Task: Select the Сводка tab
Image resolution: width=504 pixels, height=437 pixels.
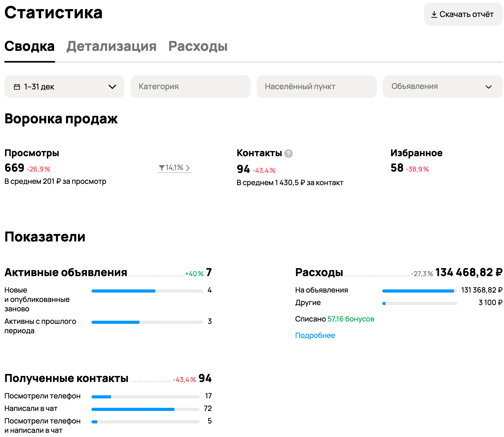Action: coord(29,46)
